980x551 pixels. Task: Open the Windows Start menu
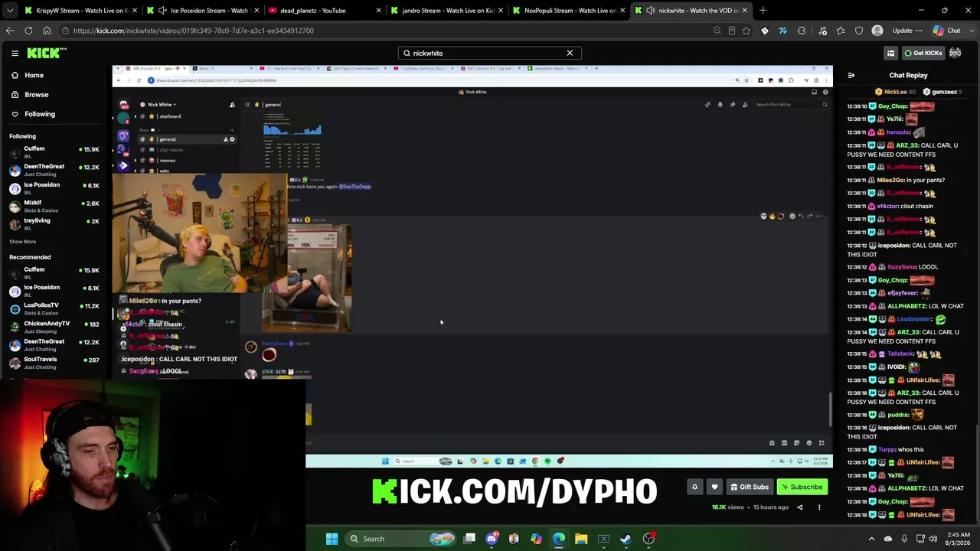pyautogui.click(x=332, y=539)
